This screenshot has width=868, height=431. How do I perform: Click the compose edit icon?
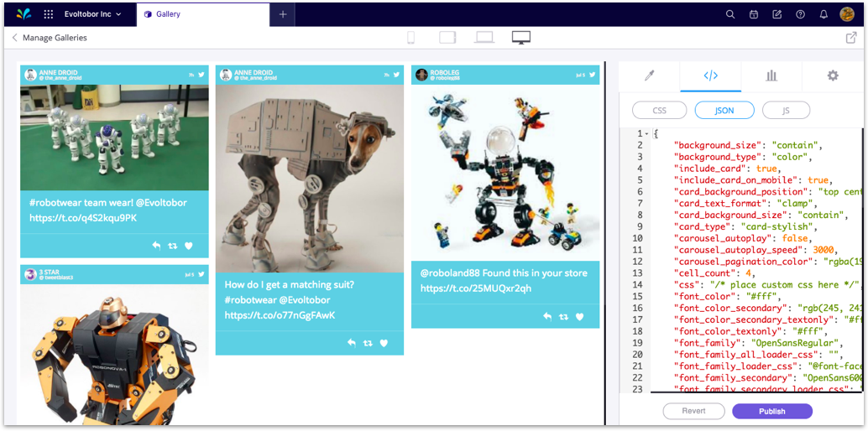776,14
